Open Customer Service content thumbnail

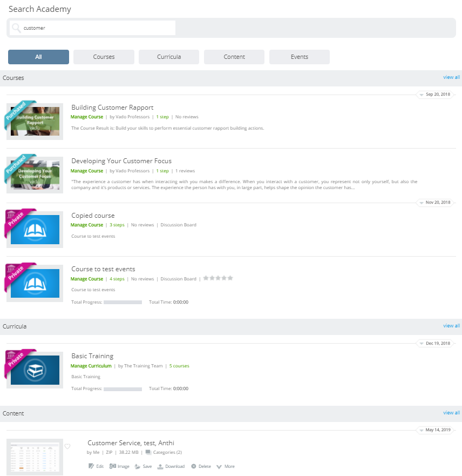[x=35, y=457]
